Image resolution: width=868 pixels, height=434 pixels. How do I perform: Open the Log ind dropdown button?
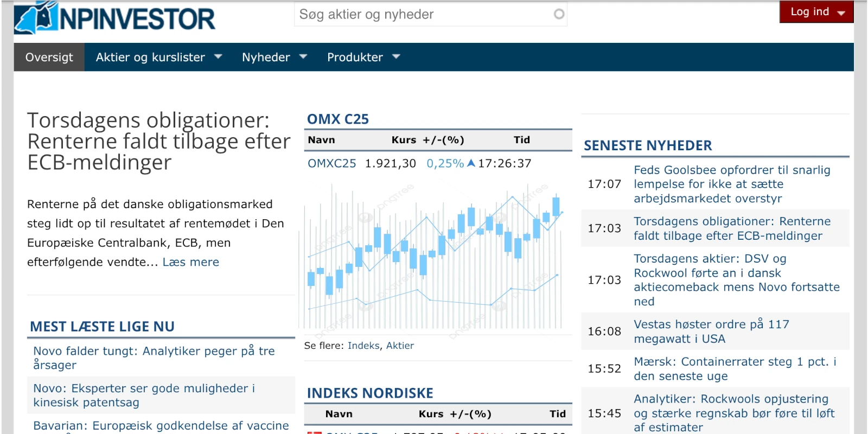click(x=816, y=12)
